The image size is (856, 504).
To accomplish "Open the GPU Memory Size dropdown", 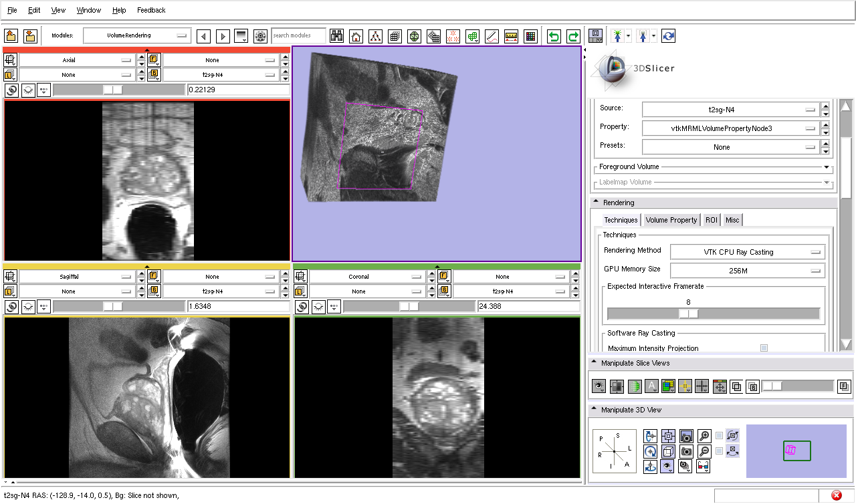I will pyautogui.click(x=747, y=271).
